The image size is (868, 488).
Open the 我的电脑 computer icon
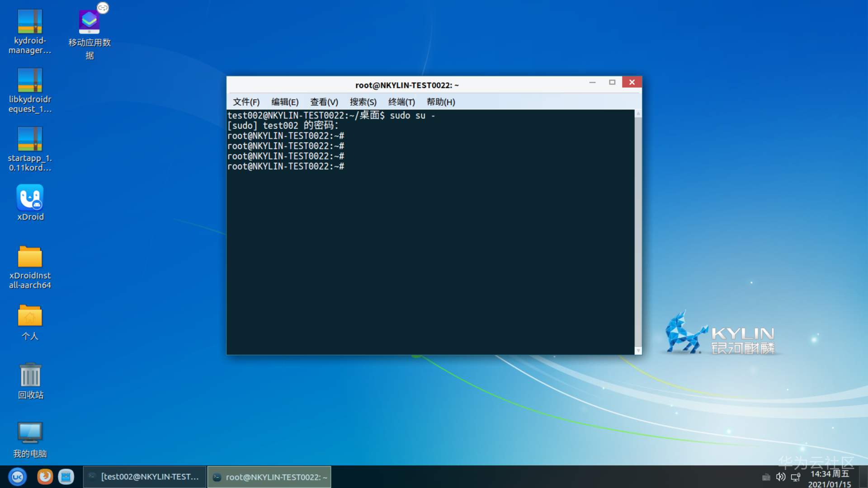click(x=30, y=433)
